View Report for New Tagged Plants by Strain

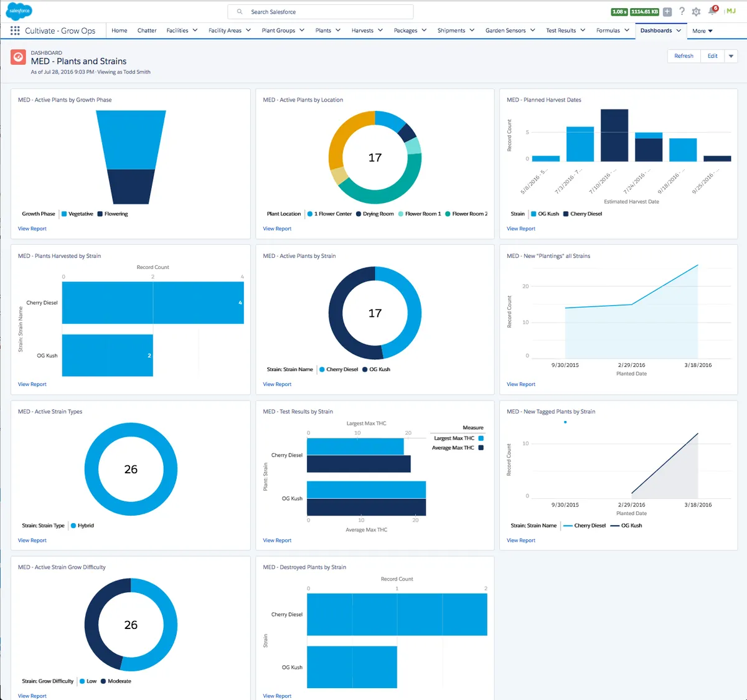coord(521,541)
